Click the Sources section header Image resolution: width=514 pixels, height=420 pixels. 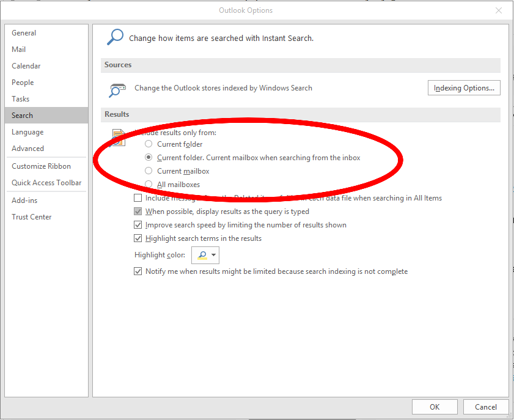click(x=301, y=65)
